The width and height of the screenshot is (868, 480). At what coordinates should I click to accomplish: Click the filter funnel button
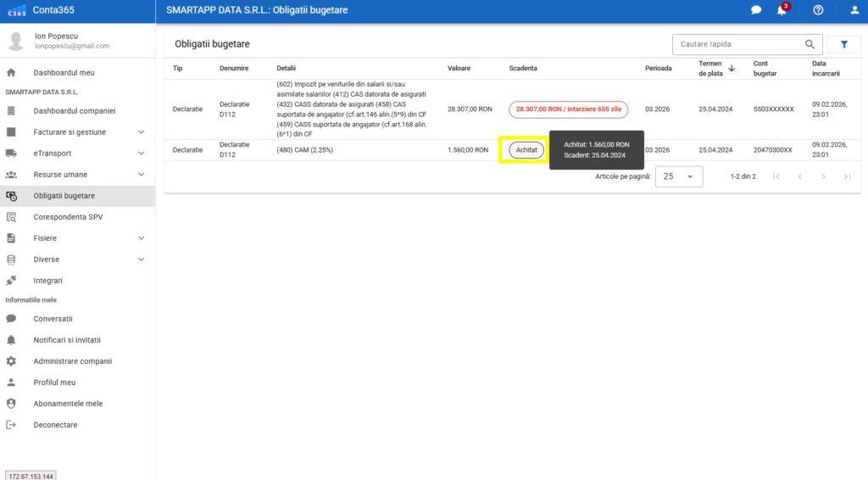[x=843, y=44]
